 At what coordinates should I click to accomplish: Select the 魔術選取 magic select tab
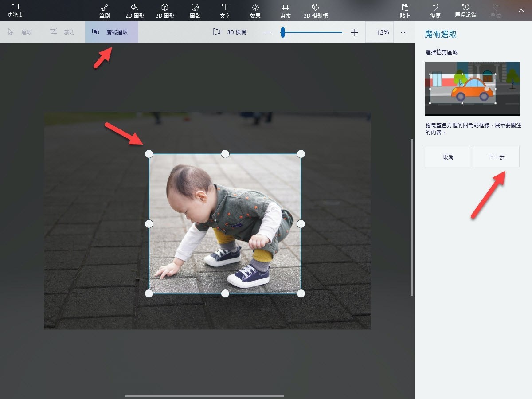112,32
